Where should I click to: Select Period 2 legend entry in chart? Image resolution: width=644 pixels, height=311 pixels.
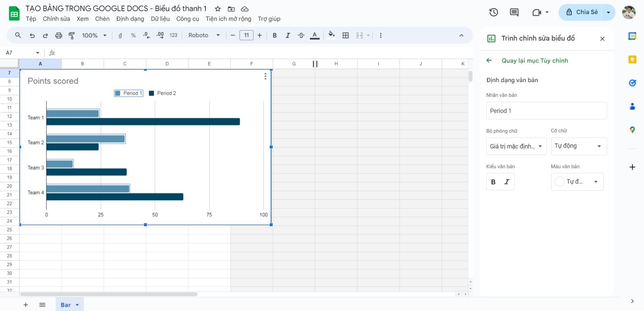coord(163,93)
